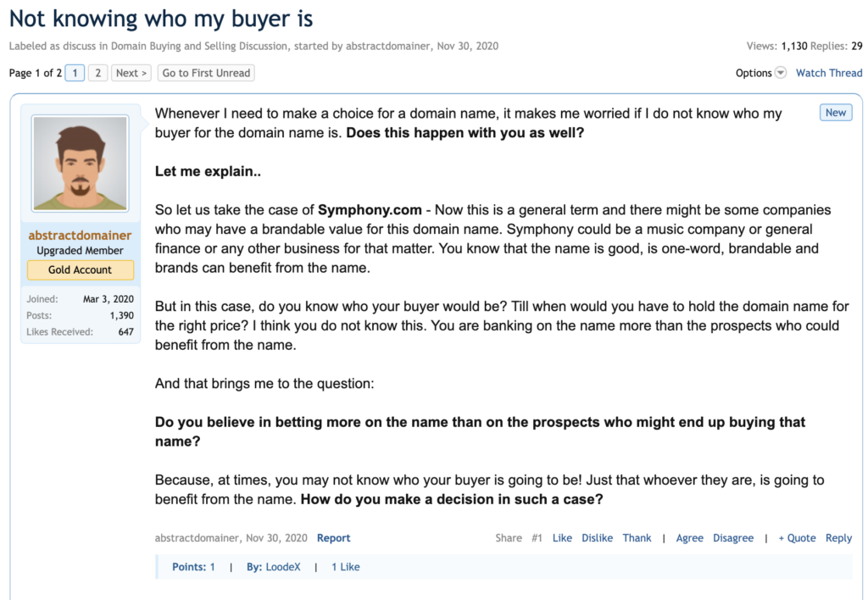Click the Next page button

[x=131, y=73]
